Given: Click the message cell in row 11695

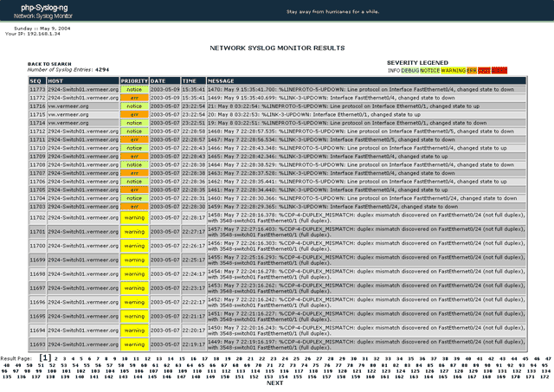Looking at the screenshot, I should tap(366, 317).
